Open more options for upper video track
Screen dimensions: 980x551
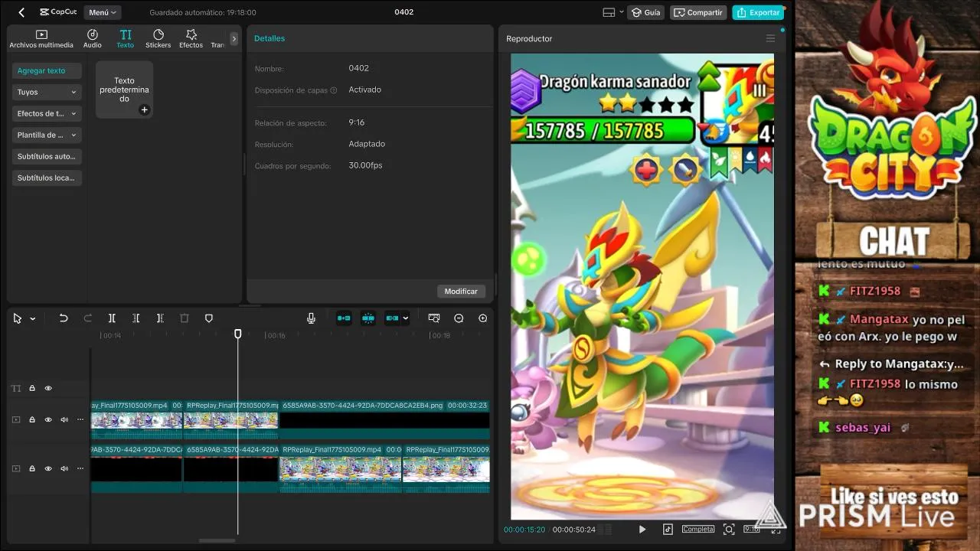coord(80,419)
